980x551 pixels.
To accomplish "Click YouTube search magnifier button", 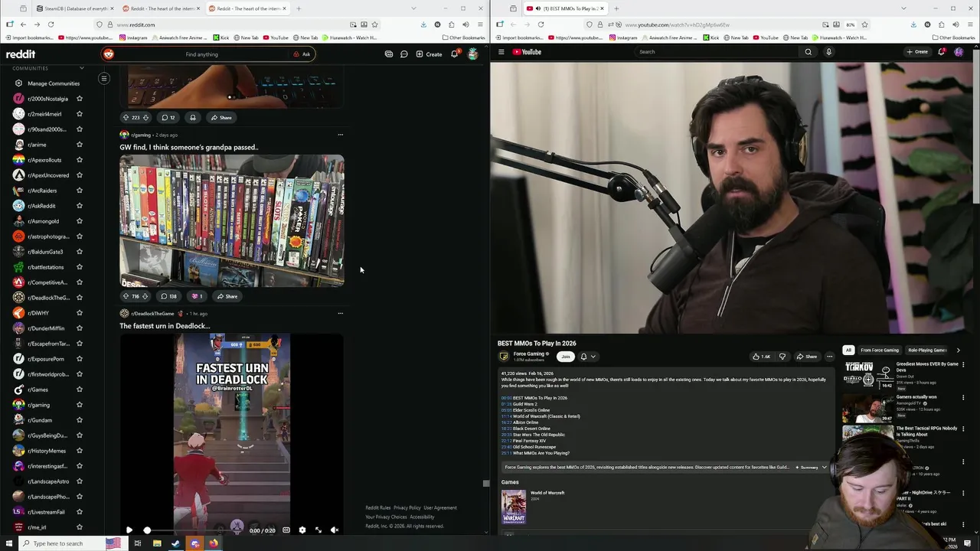I will pyautogui.click(x=808, y=52).
